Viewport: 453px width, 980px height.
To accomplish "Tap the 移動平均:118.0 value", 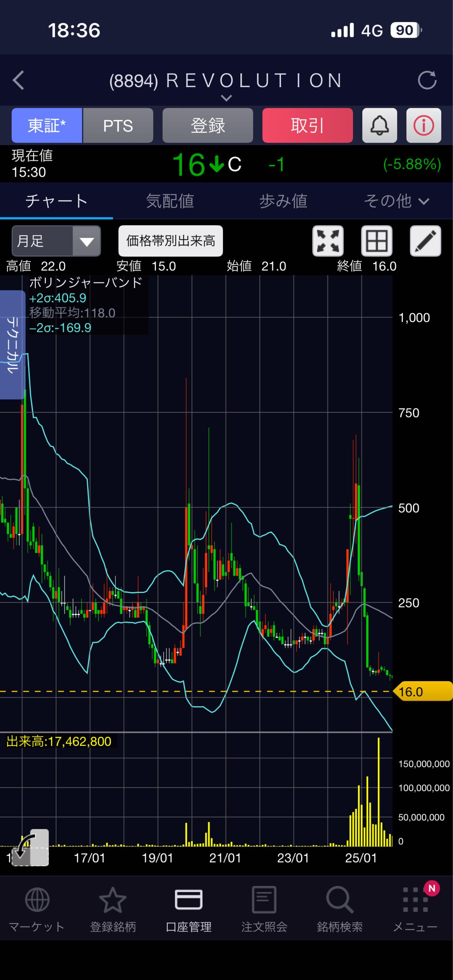I will pos(72,313).
